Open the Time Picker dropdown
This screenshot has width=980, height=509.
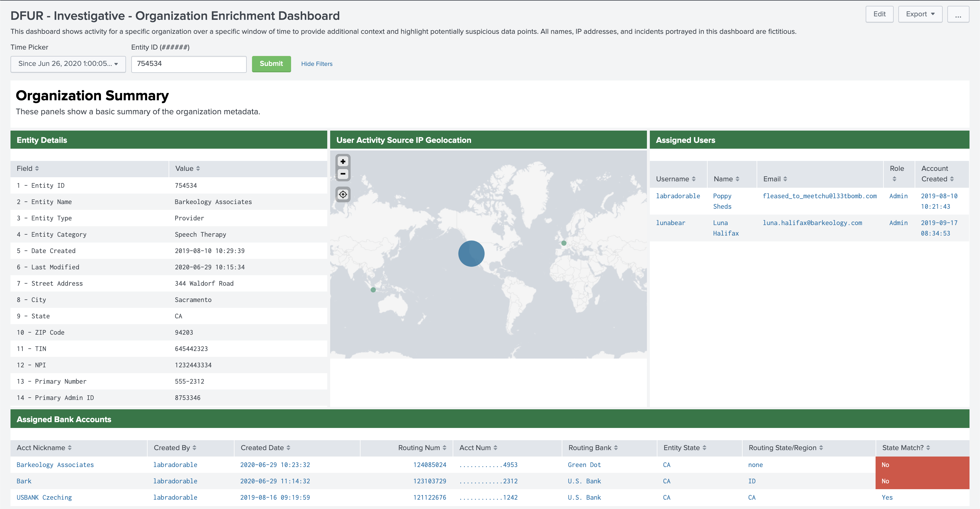(68, 64)
